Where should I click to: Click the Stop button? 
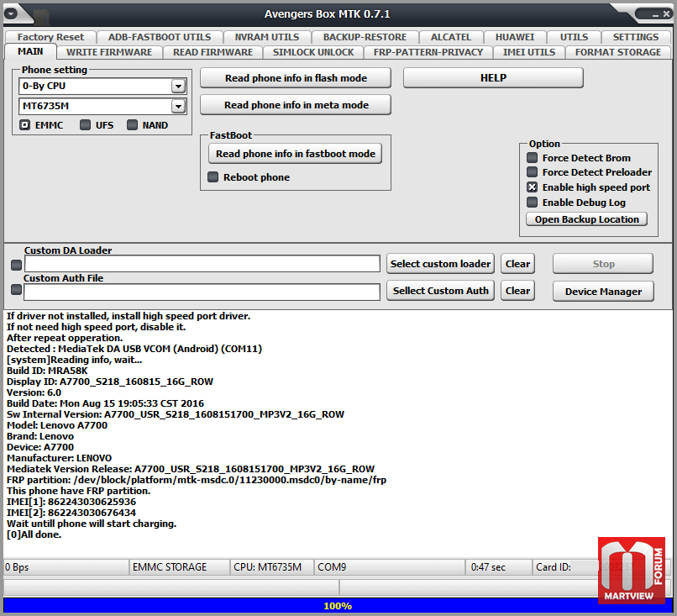coord(603,264)
